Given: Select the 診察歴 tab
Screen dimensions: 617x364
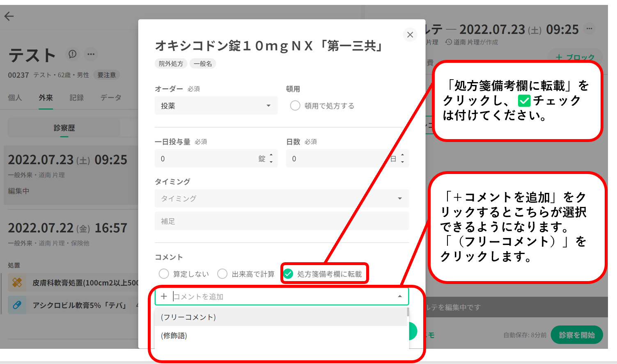Looking at the screenshot, I should pyautogui.click(x=64, y=128).
